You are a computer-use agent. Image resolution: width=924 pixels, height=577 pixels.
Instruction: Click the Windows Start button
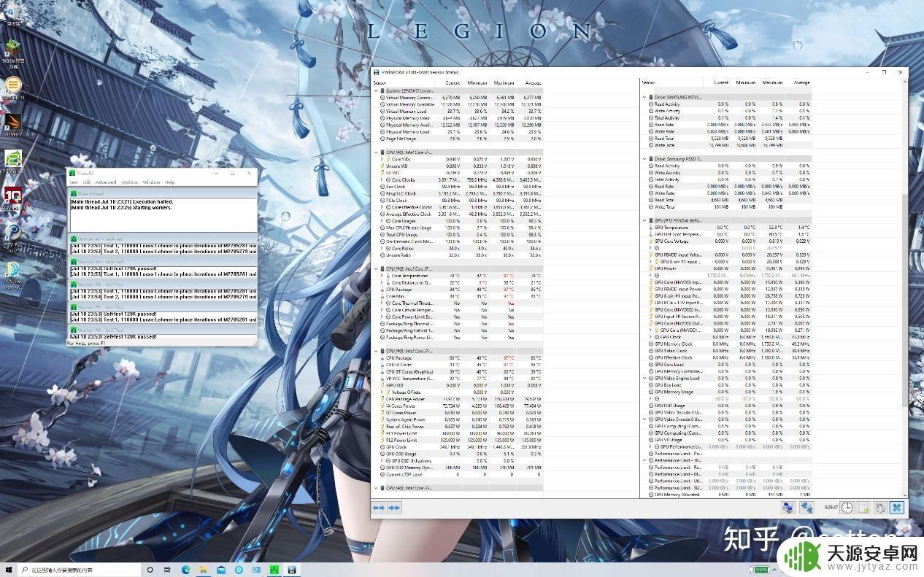(x=9, y=570)
